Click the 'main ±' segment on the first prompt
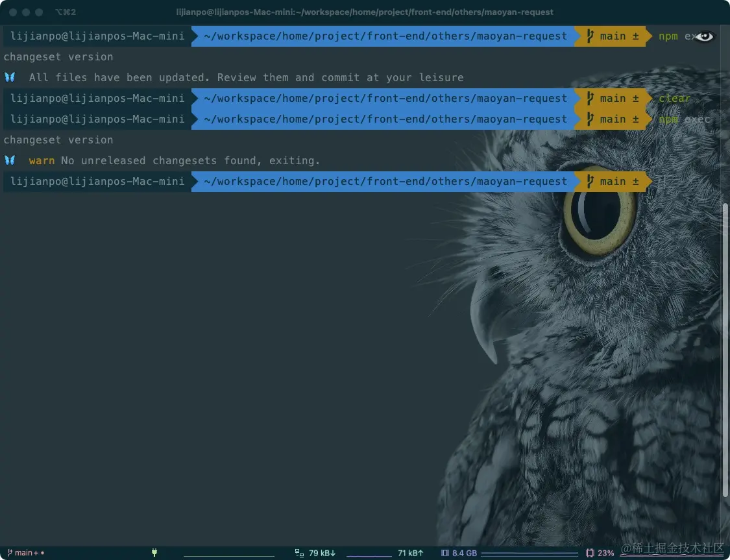730x560 pixels. click(613, 36)
